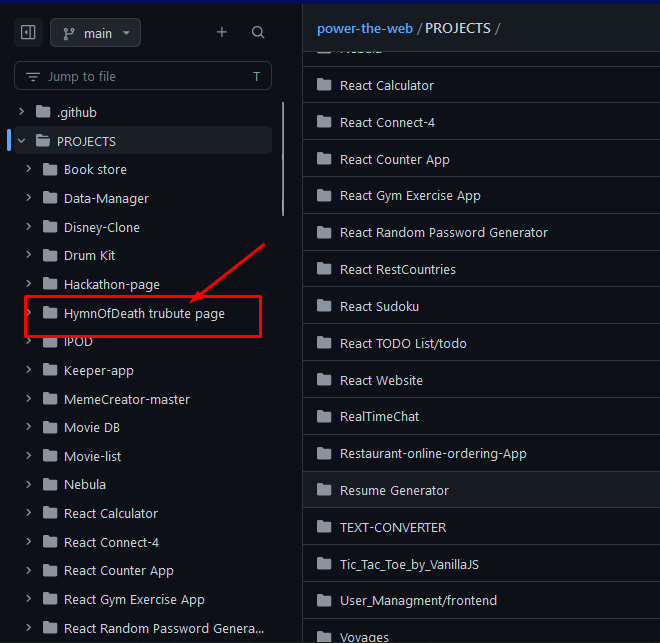The width and height of the screenshot is (660, 643).
Task: Open truncated React Random Password tree item
Action: pyautogui.click(x=164, y=628)
